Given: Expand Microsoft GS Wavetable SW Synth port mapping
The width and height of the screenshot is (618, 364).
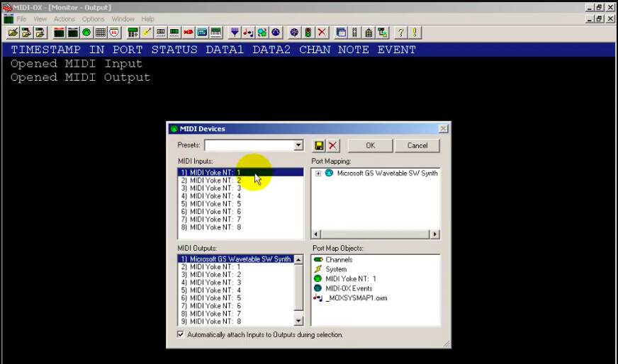Looking at the screenshot, I should [x=318, y=173].
